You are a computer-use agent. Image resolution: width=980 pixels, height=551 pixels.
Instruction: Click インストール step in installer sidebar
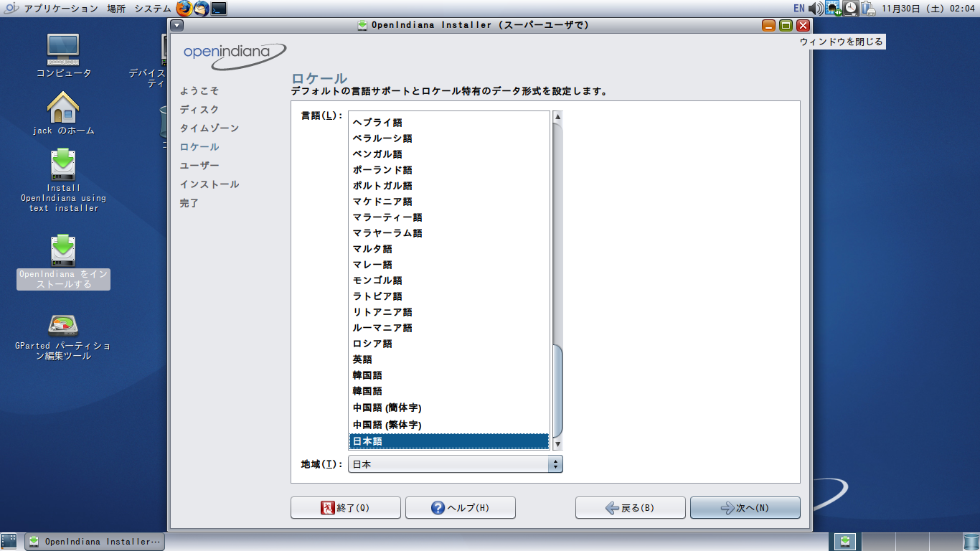point(209,184)
